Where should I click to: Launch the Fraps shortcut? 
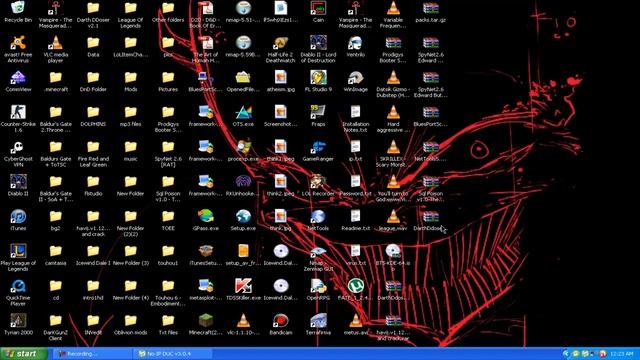[318, 112]
